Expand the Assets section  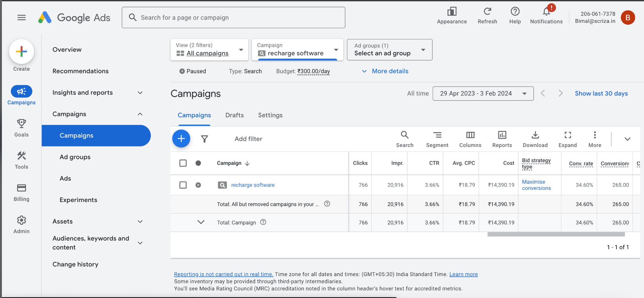(140, 222)
